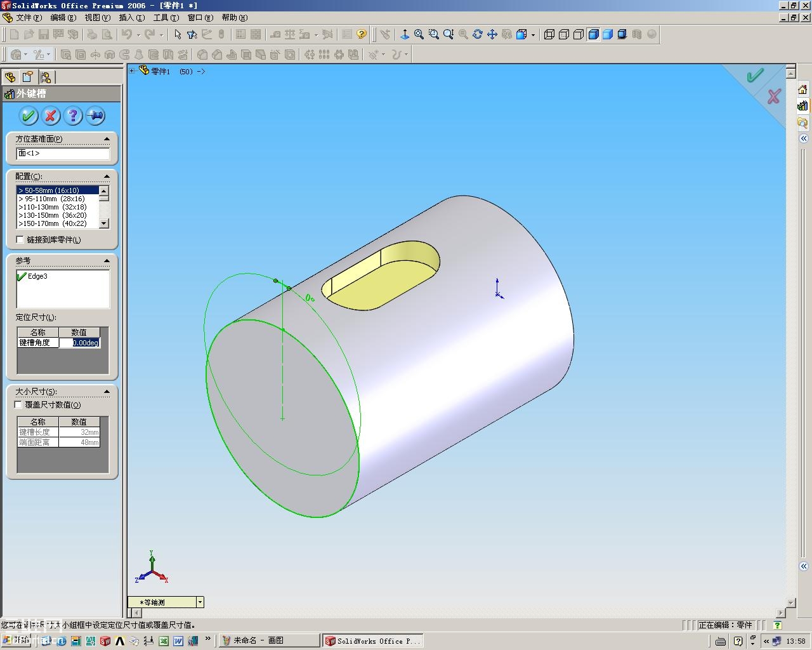Viewport: 812px width, 650px height.
Task: Open the task pane Home icon
Action: pos(803,90)
